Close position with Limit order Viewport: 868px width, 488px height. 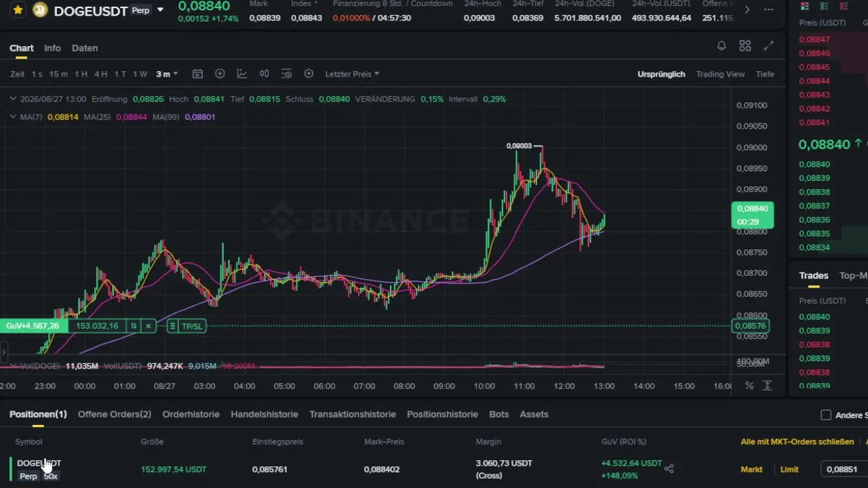click(x=789, y=469)
